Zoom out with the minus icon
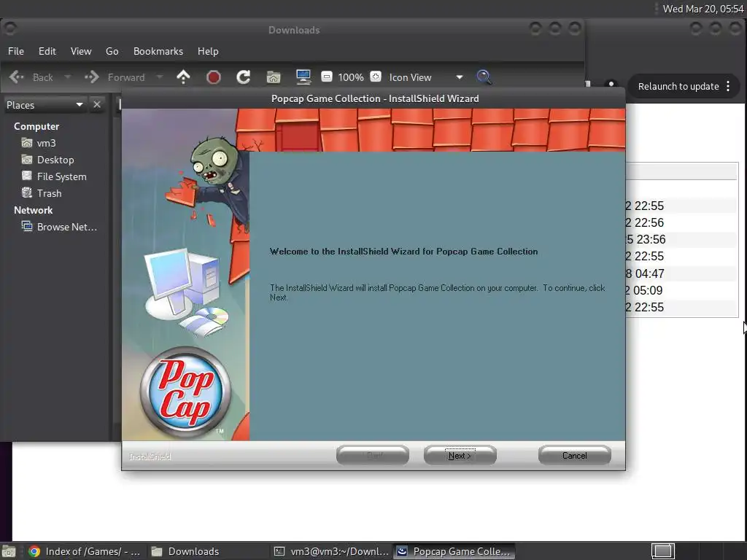This screenshot has width=747, height=560. 326,76
